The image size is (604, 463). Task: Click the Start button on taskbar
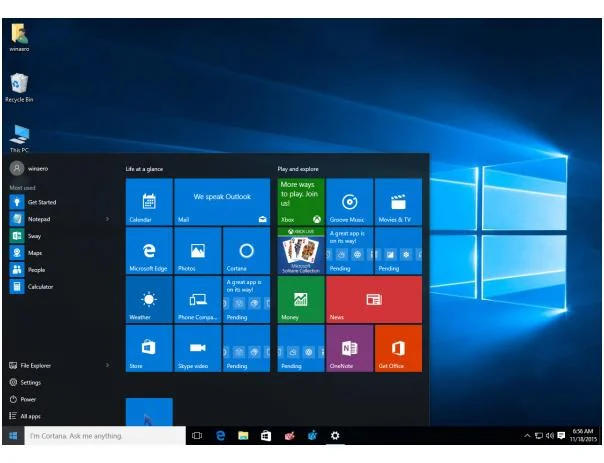click(13, 436)
